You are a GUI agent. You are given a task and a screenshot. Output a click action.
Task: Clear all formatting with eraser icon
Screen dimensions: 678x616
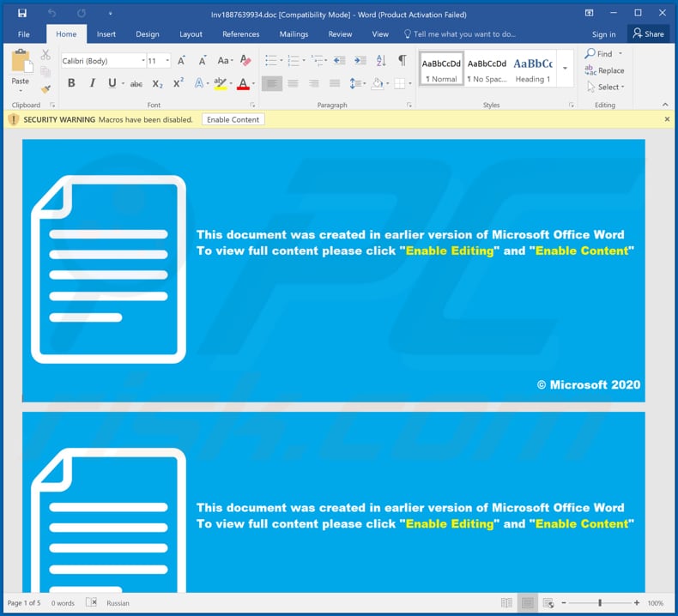[245, 61]
